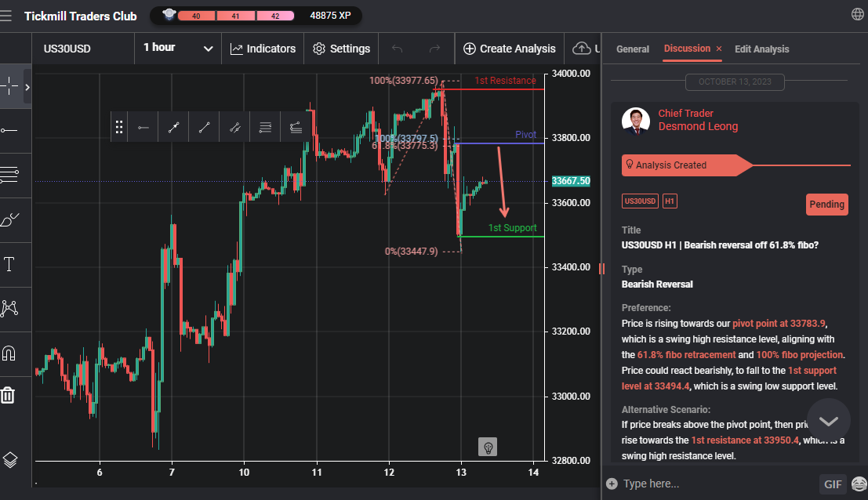Choose Fibonacci retracement in floating toolbar
The image size is (868, 500).
265,128
